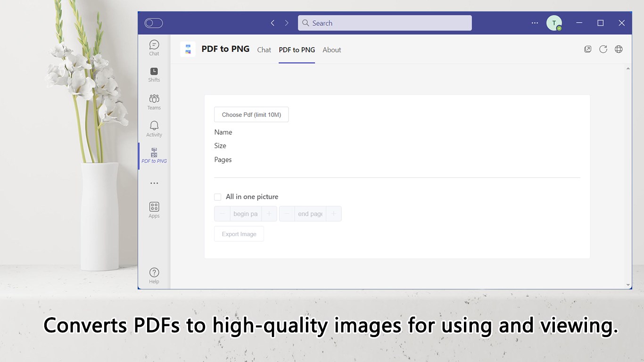Click the end page input field

point(310,214)
